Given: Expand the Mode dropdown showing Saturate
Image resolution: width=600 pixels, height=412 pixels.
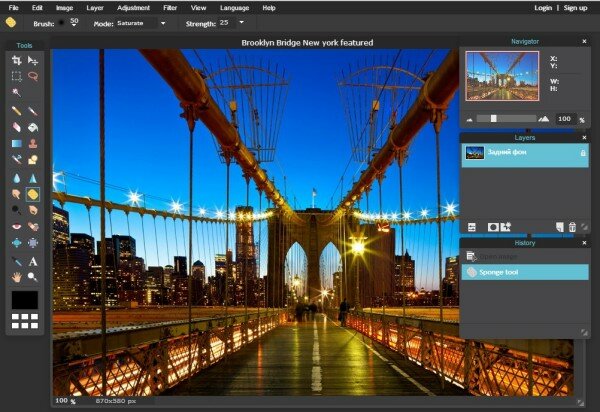Looking at the screenshot, I should click(x=140, y=22).
